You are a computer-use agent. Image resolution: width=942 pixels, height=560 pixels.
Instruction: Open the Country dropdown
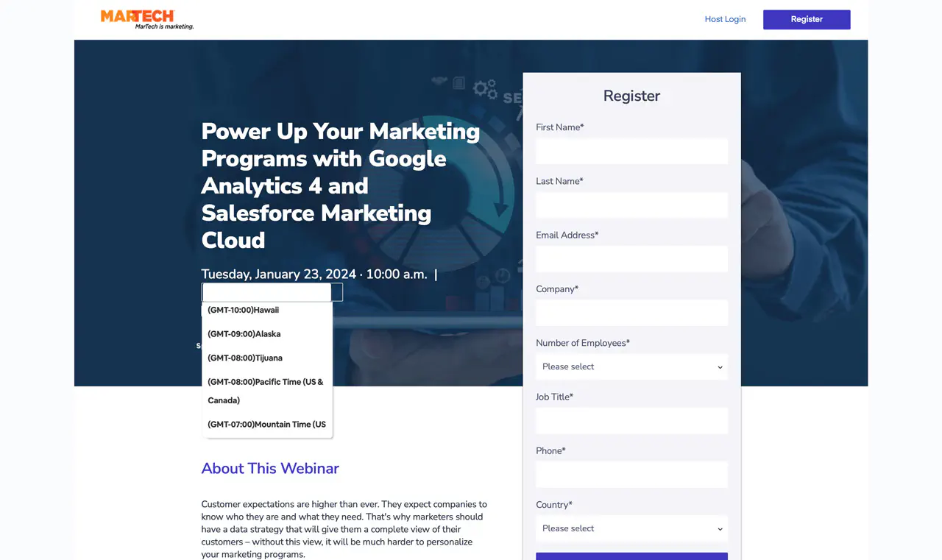(631, 528)
